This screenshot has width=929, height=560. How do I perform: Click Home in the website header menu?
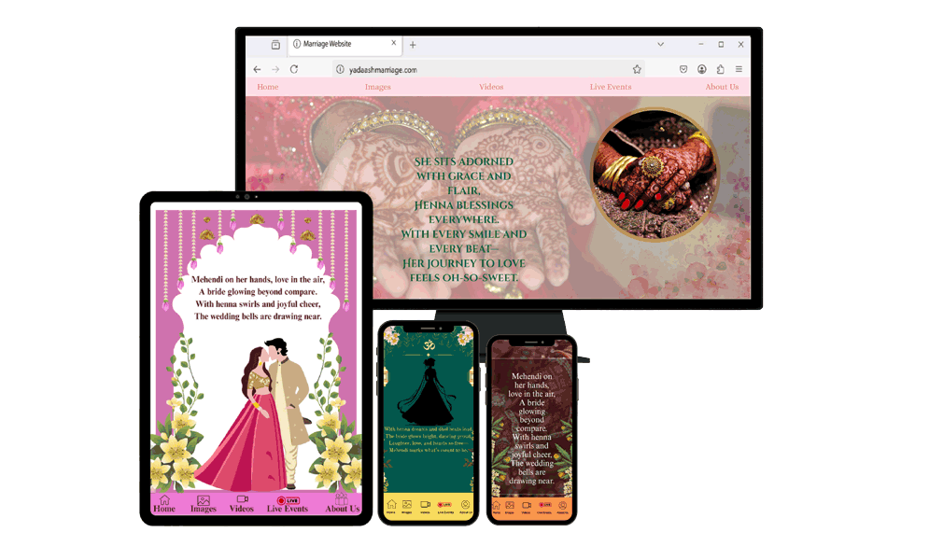point(267,86)
